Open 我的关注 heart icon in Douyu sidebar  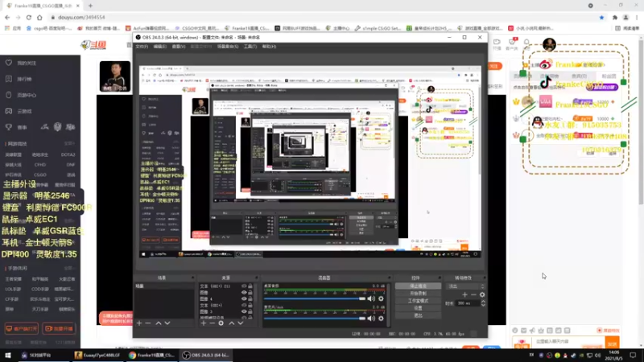click(9, 63)
